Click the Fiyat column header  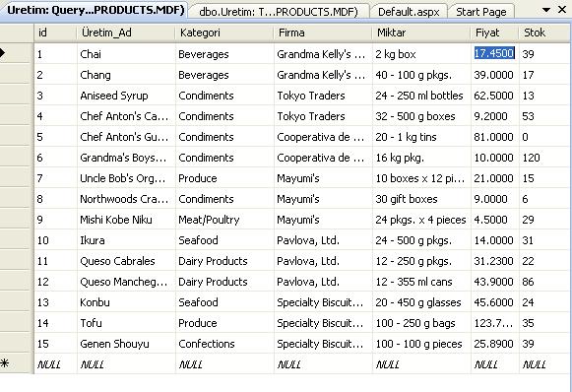pyautogui.click(x=494, y=33)
